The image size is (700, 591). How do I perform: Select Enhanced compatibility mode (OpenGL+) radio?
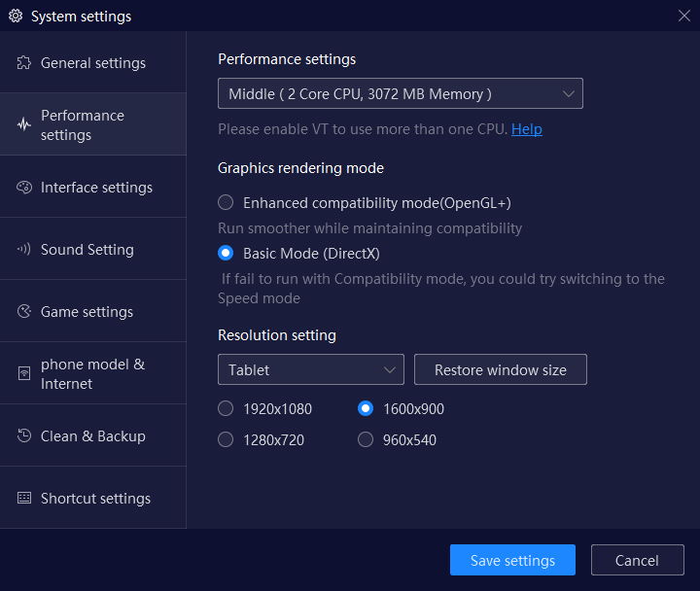pyautogui.click(x=226, y=202)
